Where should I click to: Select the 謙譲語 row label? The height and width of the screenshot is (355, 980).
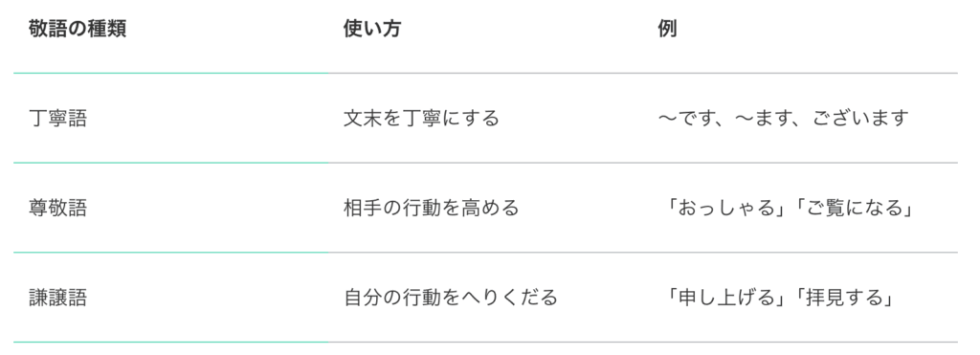58,298
